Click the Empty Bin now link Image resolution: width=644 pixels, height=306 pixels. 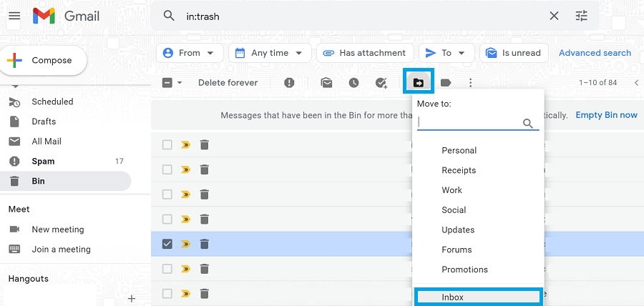click(606, 115)
